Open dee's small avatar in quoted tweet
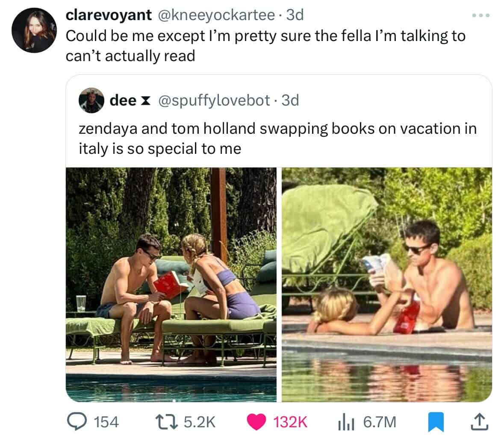The height and width of the screenshot is (435, 504). click(91, 100)
